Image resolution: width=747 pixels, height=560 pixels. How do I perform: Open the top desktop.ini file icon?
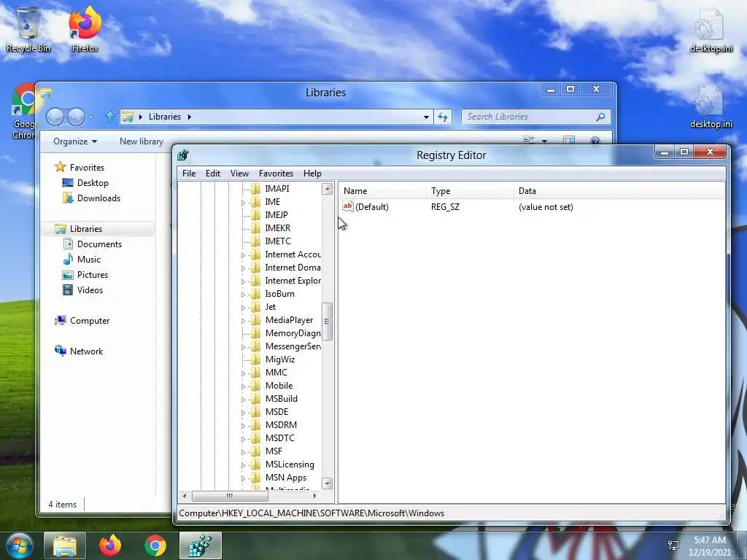pyautogui.click(x=711, y=29)
